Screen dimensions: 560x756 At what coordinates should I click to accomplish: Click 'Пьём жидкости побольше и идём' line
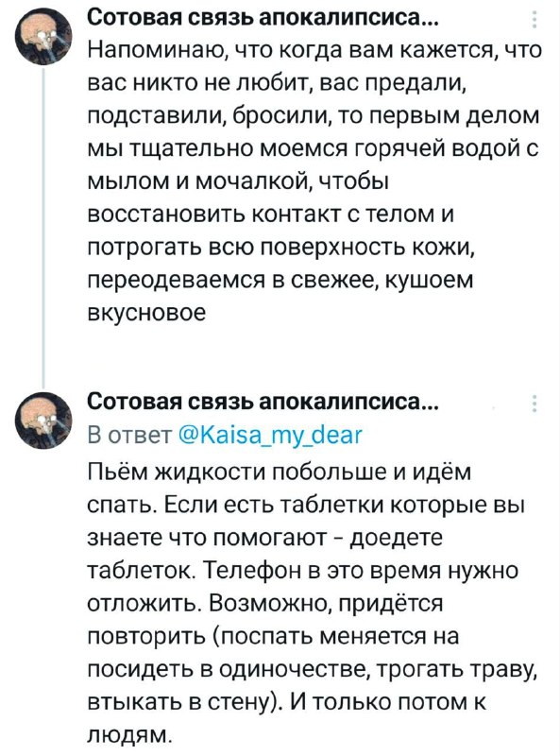tap(279, 473)
